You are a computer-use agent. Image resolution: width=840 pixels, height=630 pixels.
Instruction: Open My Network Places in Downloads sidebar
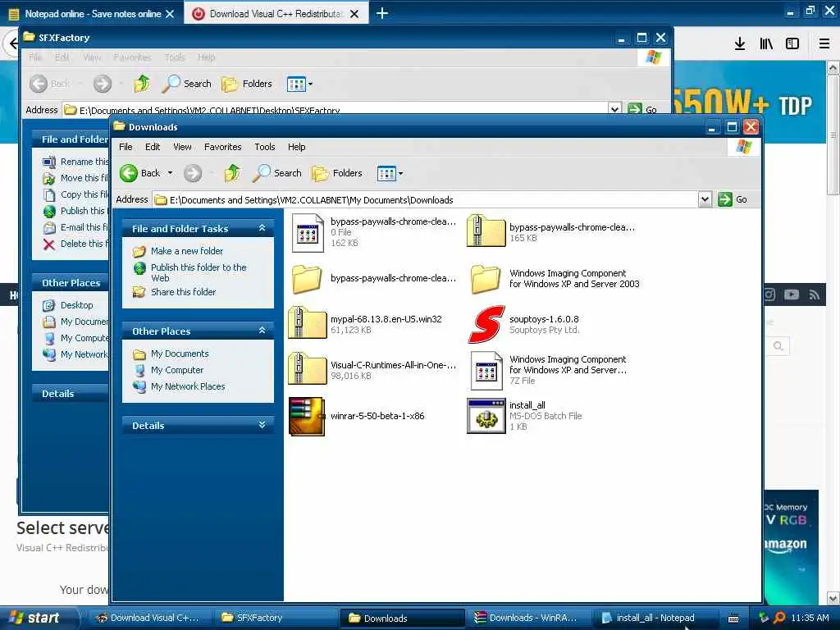(188, 386)
